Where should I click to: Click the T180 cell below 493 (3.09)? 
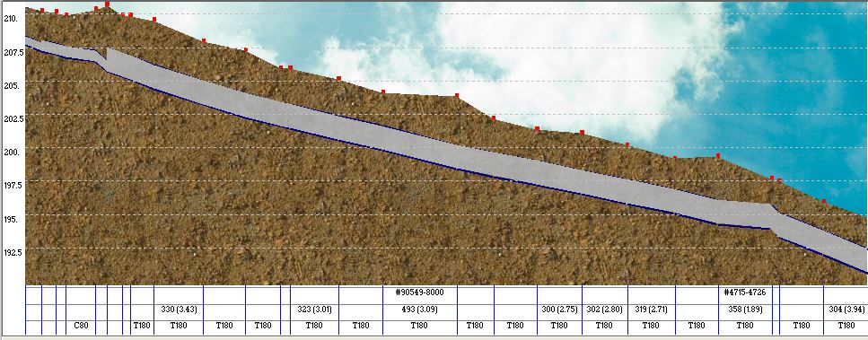(x=419, y=326)
